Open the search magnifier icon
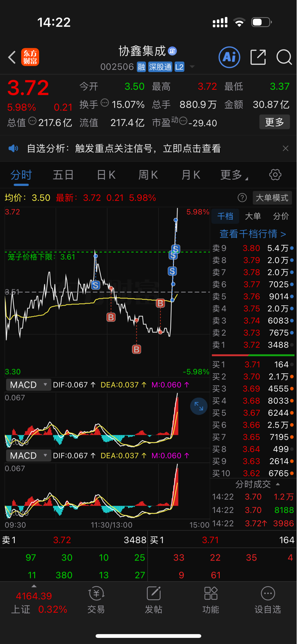The image size is (297, 644). (x=284, y=57)
